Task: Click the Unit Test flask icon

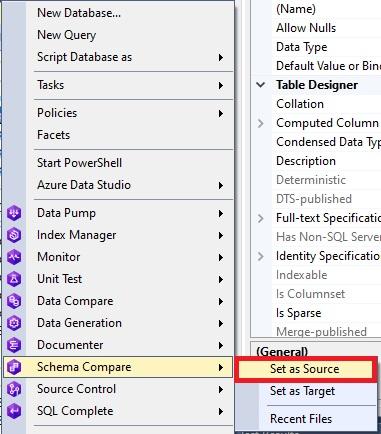Action: 14,279
